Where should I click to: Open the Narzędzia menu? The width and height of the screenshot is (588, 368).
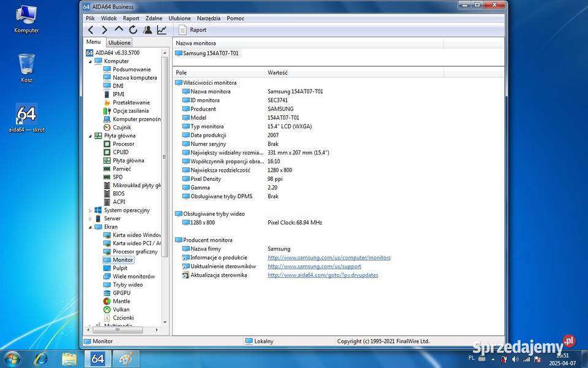(208, 18)
